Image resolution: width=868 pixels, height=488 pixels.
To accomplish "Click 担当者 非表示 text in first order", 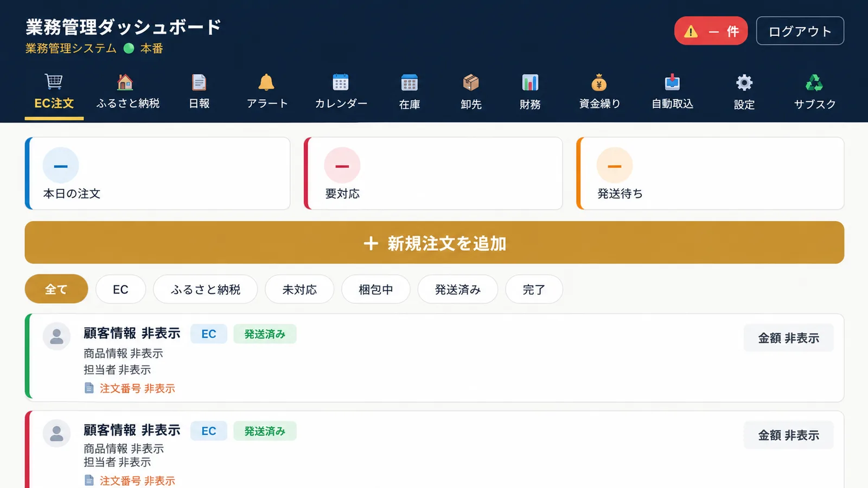I will pos(117,370).
